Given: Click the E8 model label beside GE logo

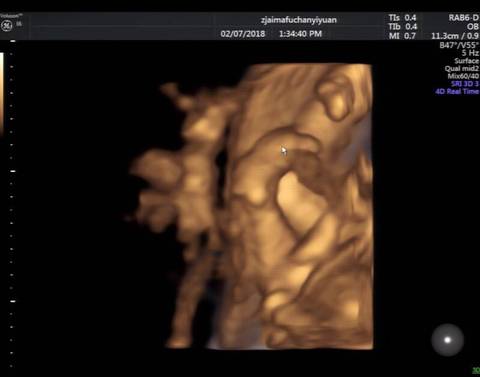Looking at the screenshot, I should tap(19, 24).
